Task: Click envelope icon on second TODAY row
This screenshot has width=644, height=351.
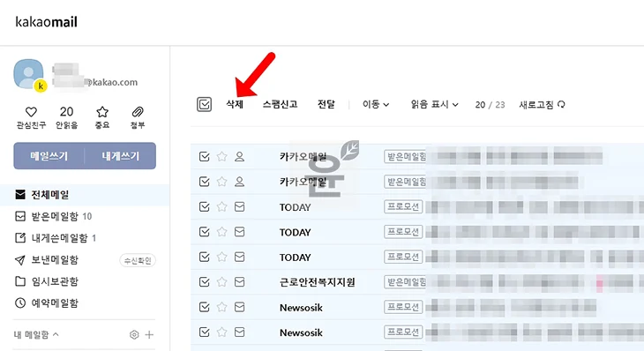Action: click(x=239, y=232)
